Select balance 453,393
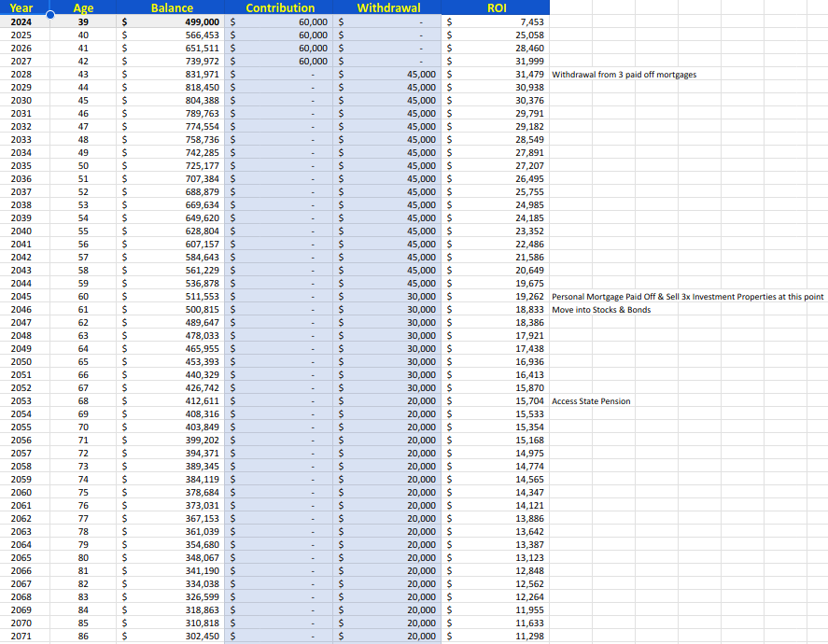Image resolution: width=828 pixels, height=644 pixels. pos(170,361)
